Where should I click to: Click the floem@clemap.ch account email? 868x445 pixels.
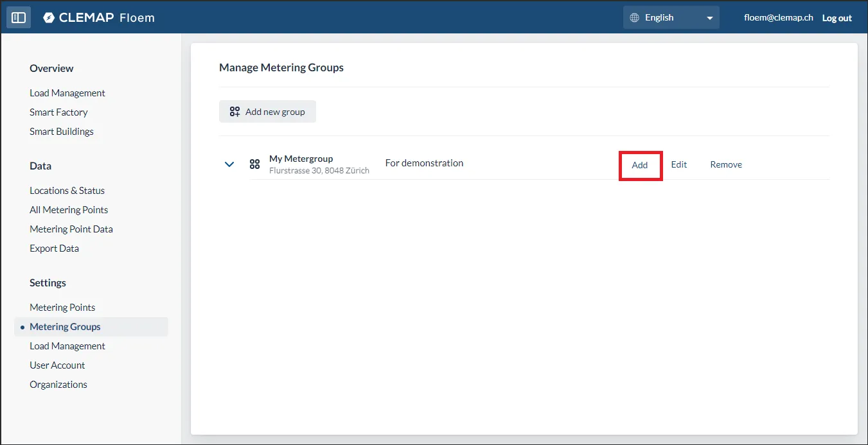pos(779,18)
